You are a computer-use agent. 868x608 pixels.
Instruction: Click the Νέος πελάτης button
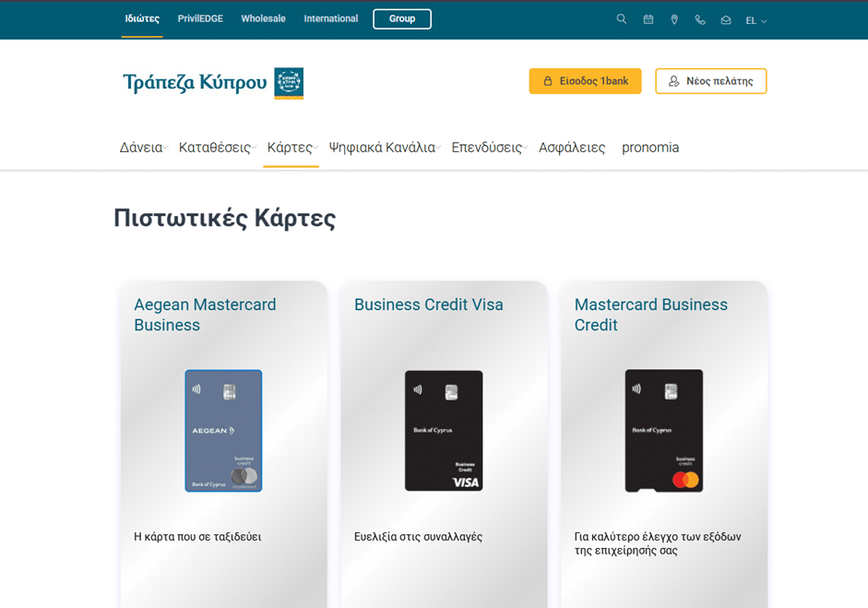pyautogui.click(x=711, y=81)
